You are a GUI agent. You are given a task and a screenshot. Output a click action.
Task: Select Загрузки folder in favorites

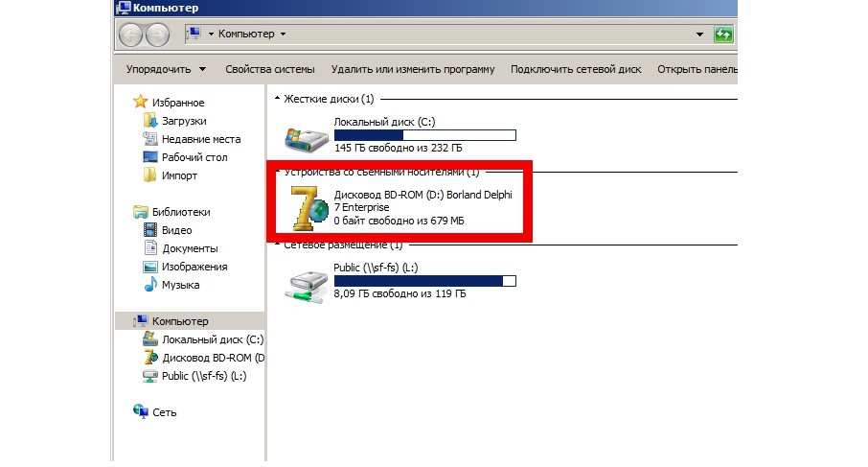174,121
